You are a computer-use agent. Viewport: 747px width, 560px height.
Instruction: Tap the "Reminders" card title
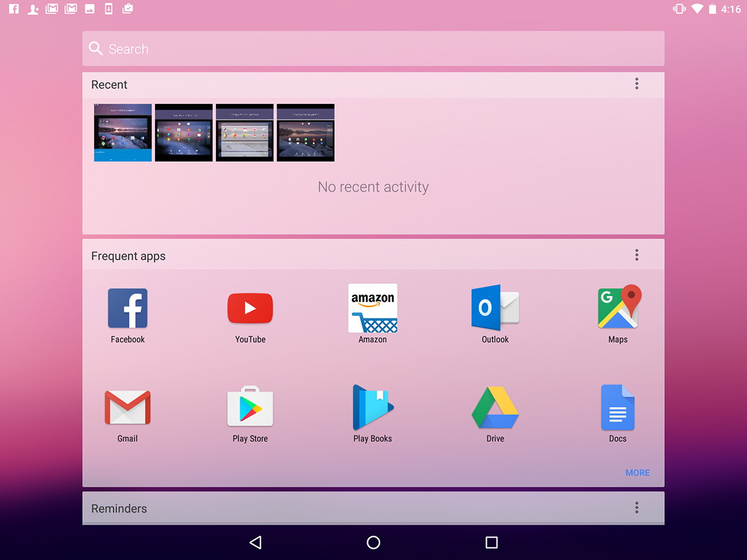119,508
